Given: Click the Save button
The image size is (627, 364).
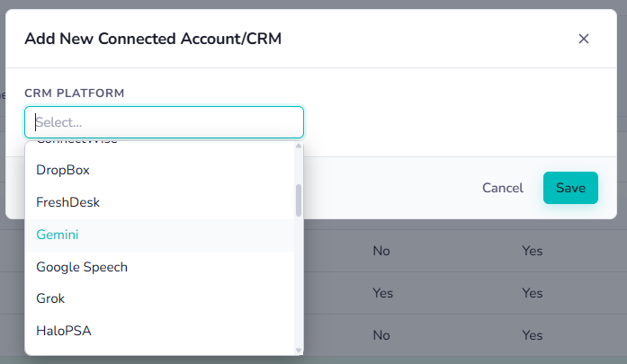Looking at the screenshot, I should 570,188.
